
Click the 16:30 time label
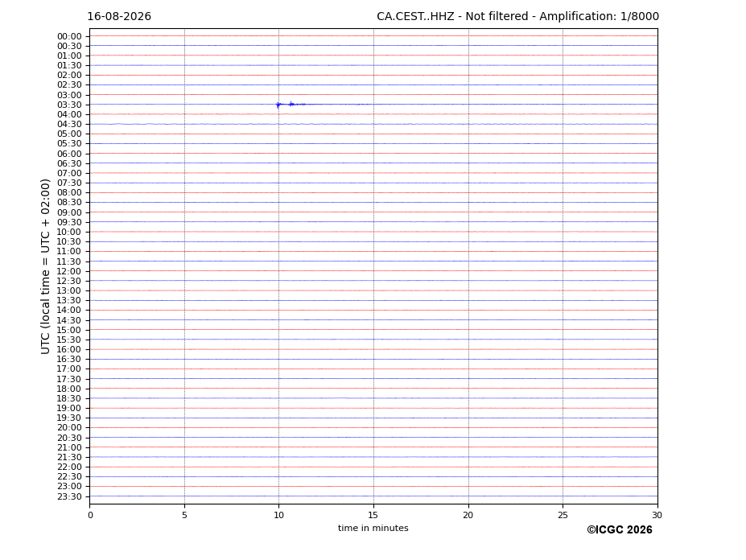69,359
